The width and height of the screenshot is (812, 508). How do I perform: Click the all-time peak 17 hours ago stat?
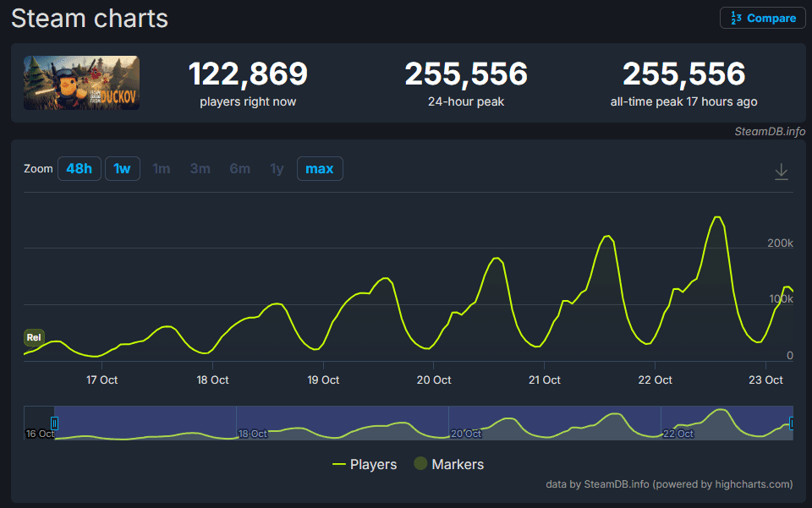pos(683,84)
